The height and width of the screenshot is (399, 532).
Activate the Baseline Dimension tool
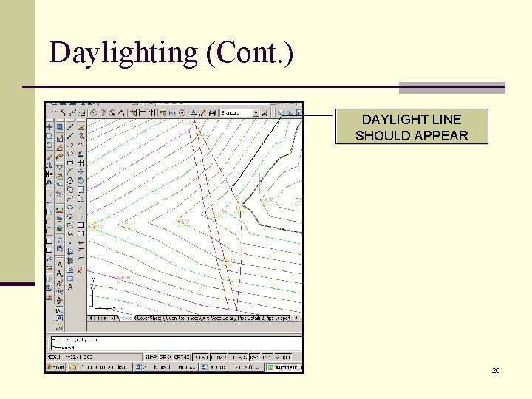click(x=142, y=112)
